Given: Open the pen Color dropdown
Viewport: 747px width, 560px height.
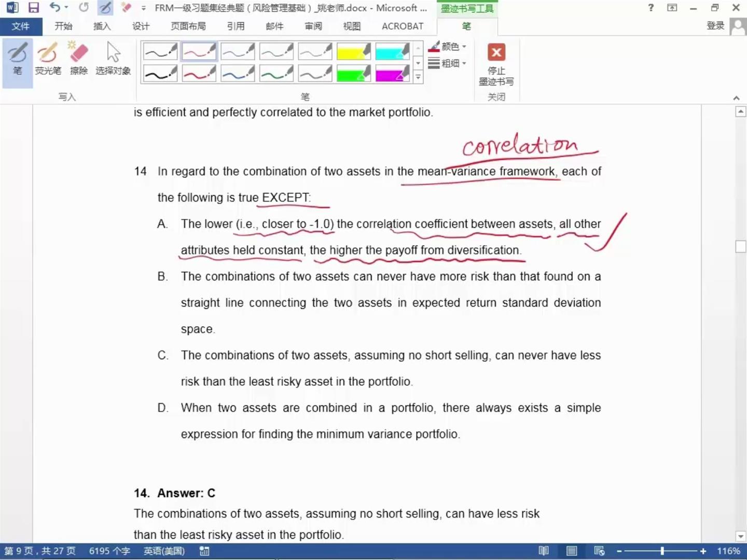Looking at the screenshot, I should [447, 47].
